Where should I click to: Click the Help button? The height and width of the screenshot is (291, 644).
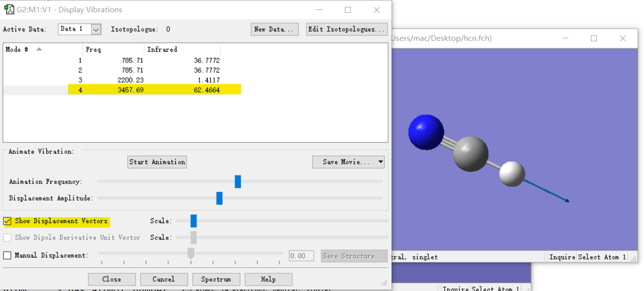(268, 279)
